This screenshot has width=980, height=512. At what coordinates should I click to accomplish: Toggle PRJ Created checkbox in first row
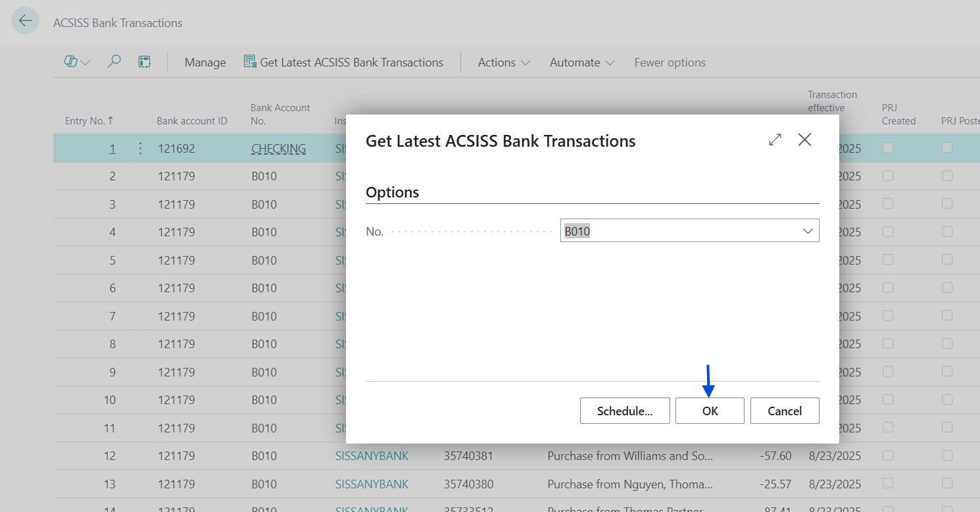coord(888,148)
